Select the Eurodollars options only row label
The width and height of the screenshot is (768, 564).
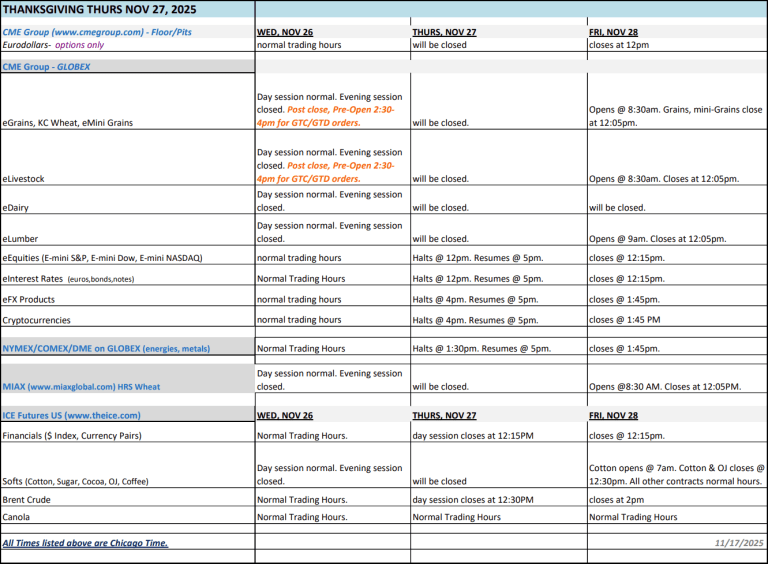(53, 45)
